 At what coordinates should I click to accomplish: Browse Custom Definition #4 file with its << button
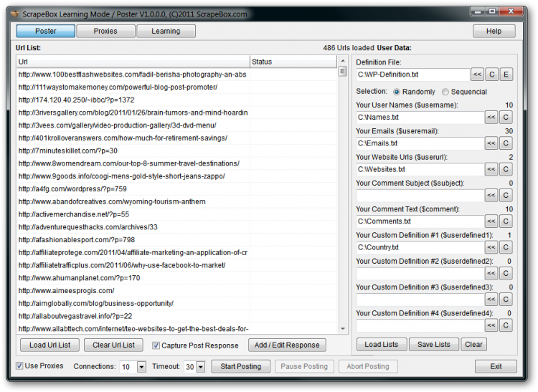491,325
